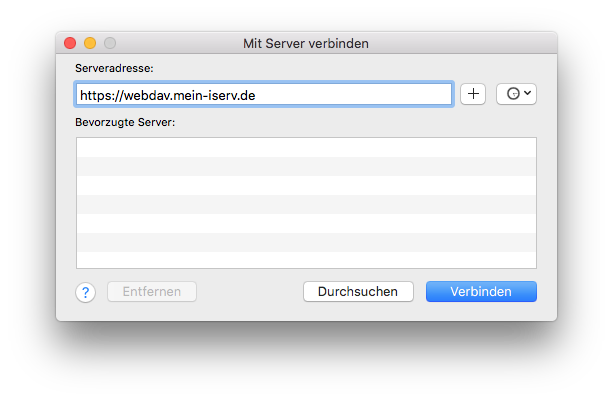The width and height of the screenshot is (613, 401).
Task: Click the greyed-out Entfernen button
Action: click(x=152, y=292)
